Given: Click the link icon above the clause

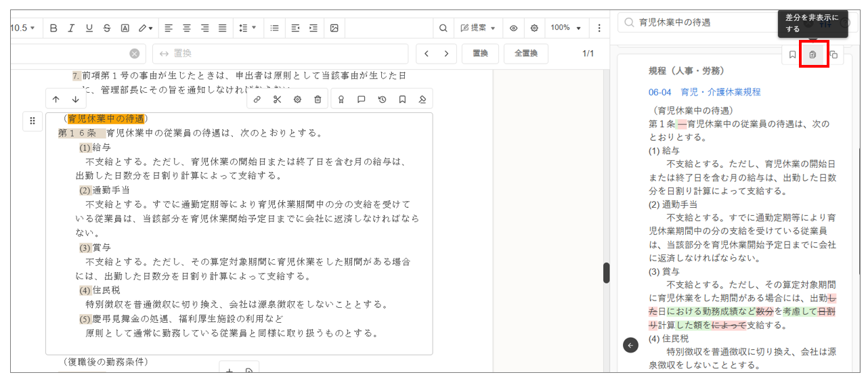Looking at the screenshot, I should pos(257,99).
